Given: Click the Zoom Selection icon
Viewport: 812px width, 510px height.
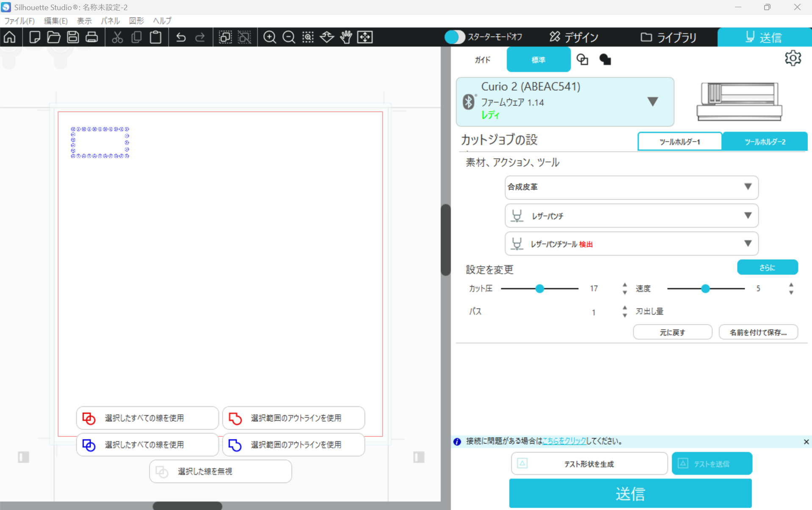Looking at the screenshot, I should tap(308, 37).
